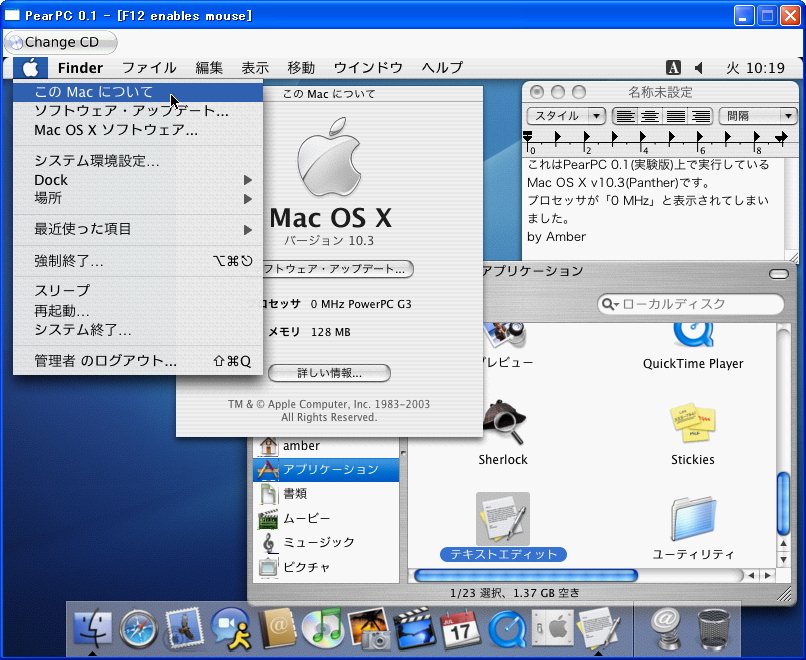Open the Trash in the Dock
Image resolution: width=806 pixels, height=660 pixels.
(713, 630)
